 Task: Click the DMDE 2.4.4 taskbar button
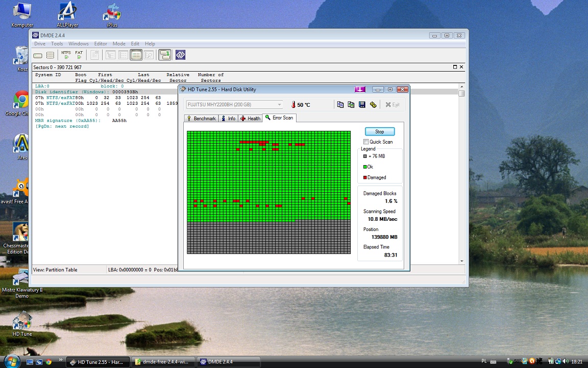click(229, 362)
